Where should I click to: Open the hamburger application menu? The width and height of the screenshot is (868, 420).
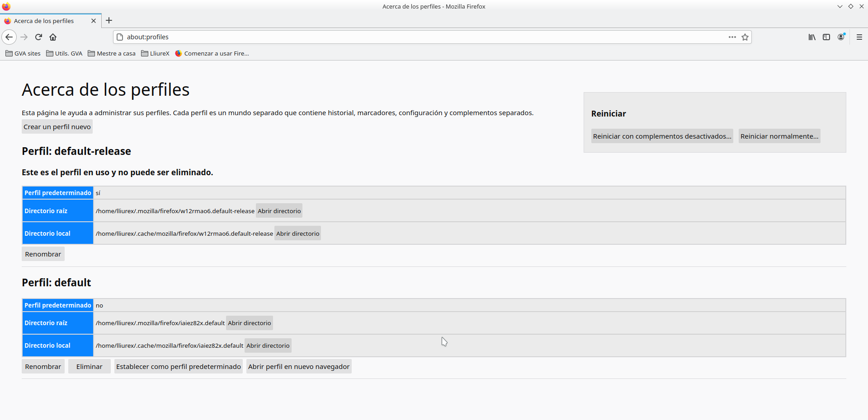tap(859, 37)
